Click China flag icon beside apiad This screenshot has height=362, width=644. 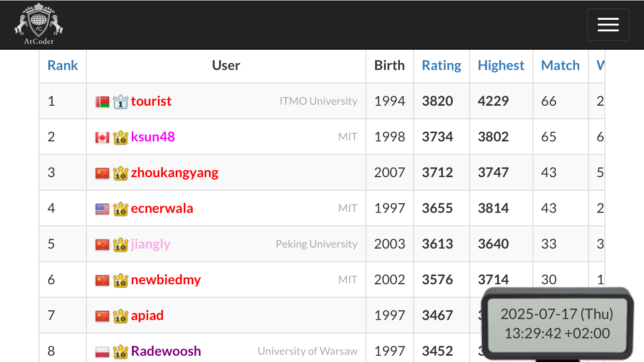pos(102,316)
